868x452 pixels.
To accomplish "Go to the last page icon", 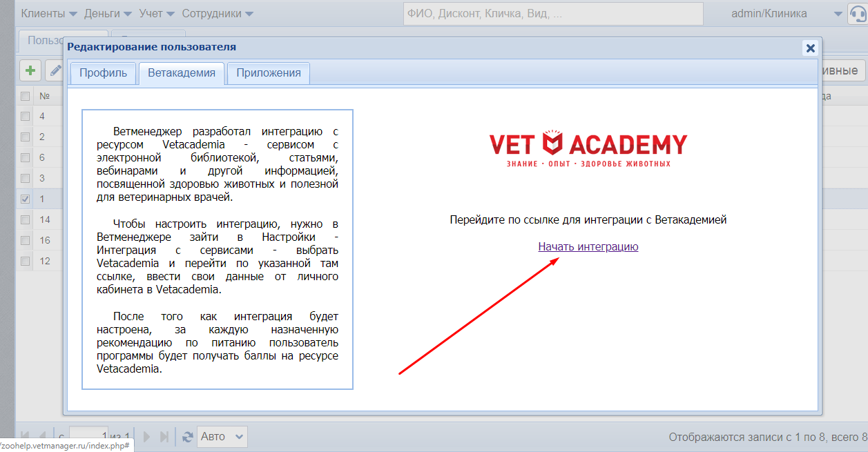I will [x=164, y=436].
